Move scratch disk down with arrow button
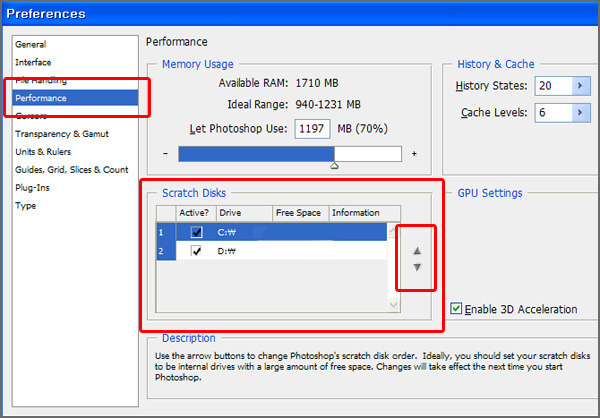 point(417,267)
